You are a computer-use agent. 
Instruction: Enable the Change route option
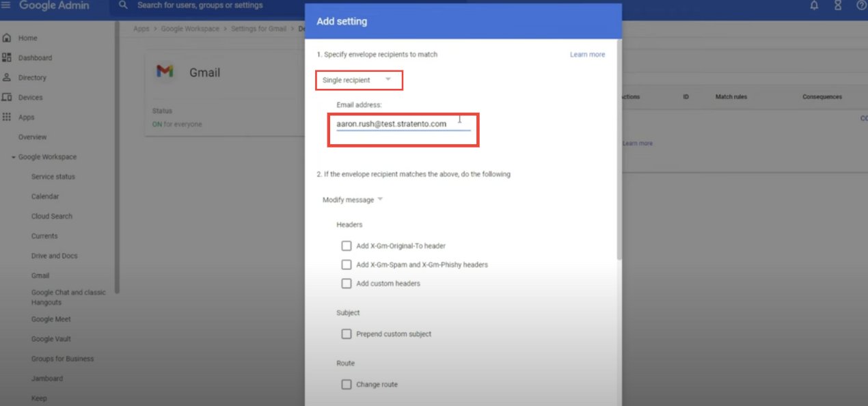347,384
